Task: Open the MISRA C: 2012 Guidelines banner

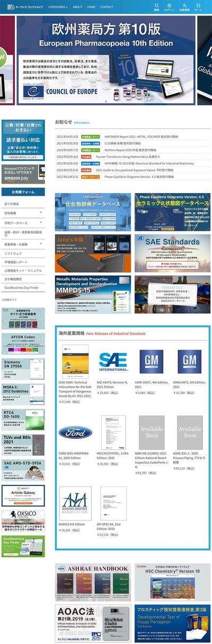Action: 23,394
